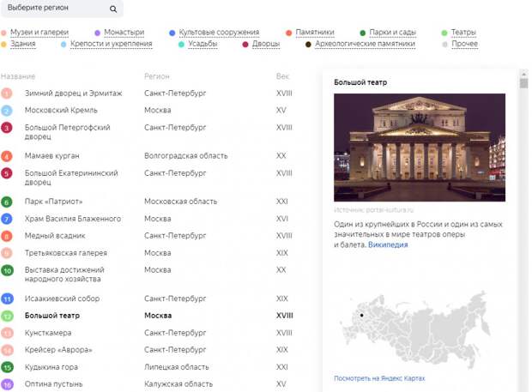This screenshot has width=532, height=392.
Task: Click the search magnifier icon in region field
Action: point(113,9)
